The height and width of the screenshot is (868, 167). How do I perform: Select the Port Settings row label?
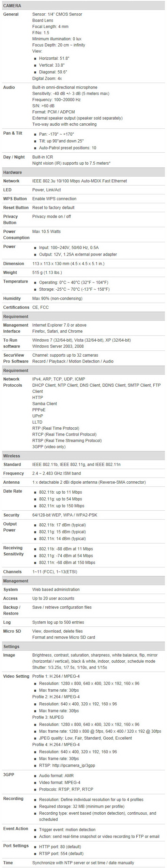point(16,846)
